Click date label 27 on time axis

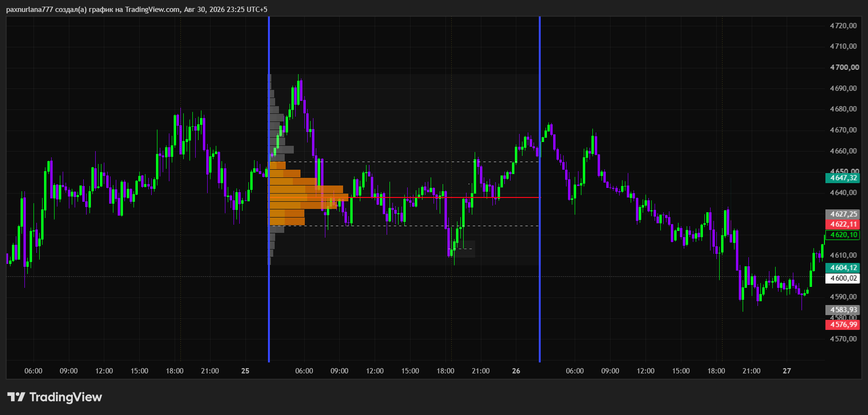click(x=787, y=371)
